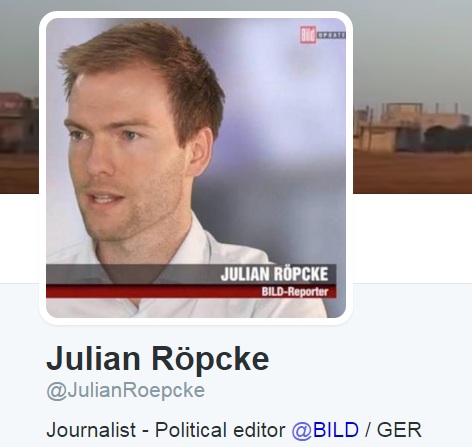The image size is (472, 447).
Task: Open Julian Röpcke's profile picture
Action: (196, 168)
